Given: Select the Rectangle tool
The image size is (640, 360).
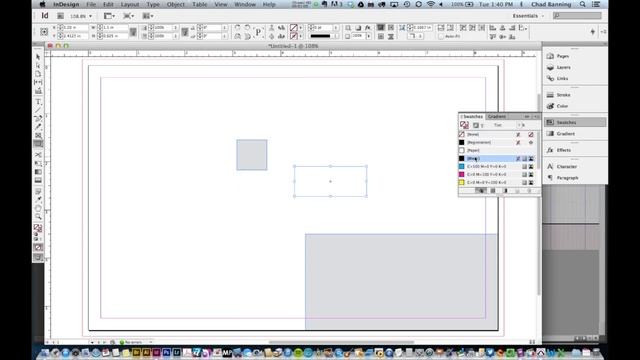Looking at the screenshot, I should click(38, 144).
